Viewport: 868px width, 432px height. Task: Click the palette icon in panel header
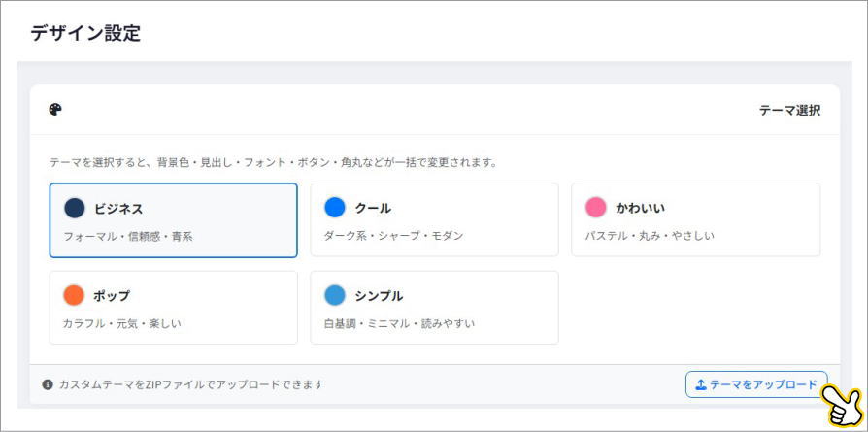55,110
